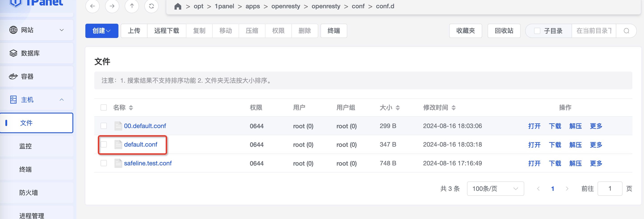The width and height of the screenshot is (644, 219).
Task: Go up one directory level
Action: (132, 6)
